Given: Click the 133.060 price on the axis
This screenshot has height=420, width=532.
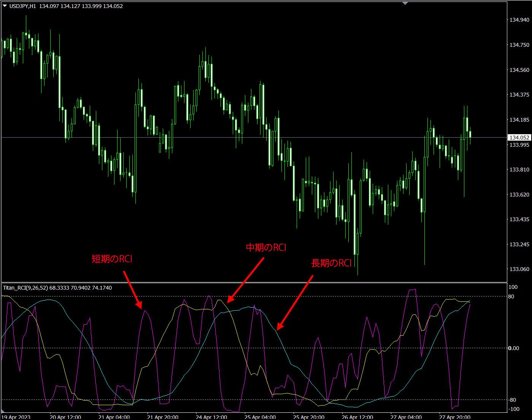Looking at the screenshot, I should click(x=519, y=269).
